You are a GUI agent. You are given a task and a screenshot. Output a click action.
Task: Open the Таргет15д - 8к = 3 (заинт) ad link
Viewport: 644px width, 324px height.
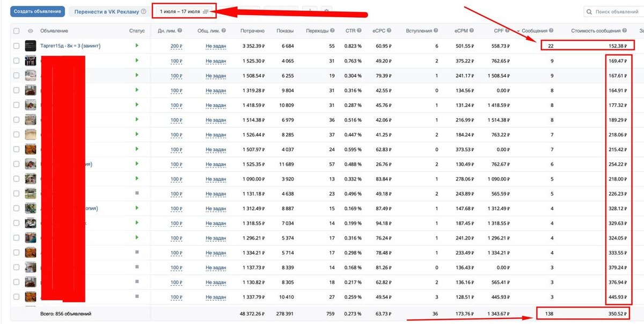click(70, 46)
